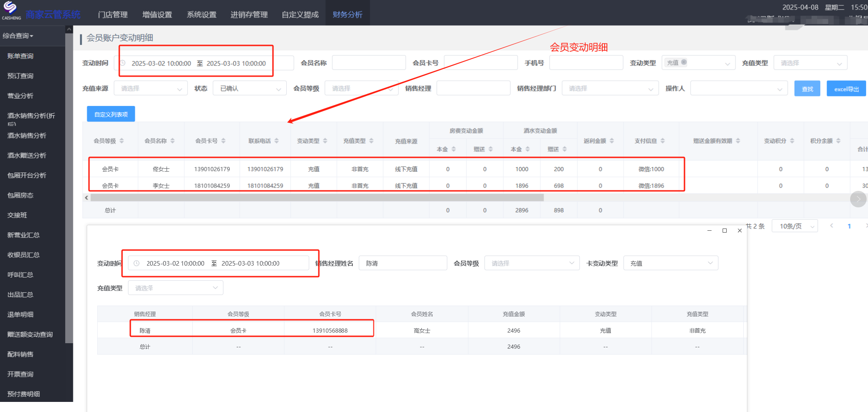This screenshot has width=868, height=412.
Task: Click excel导出 button
Action: 846,89
